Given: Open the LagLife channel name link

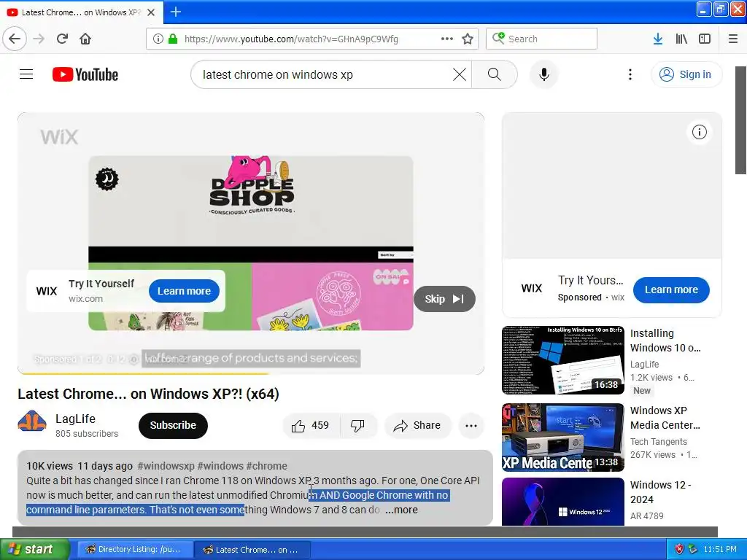Looking at the screenshot, I should 75,419.
